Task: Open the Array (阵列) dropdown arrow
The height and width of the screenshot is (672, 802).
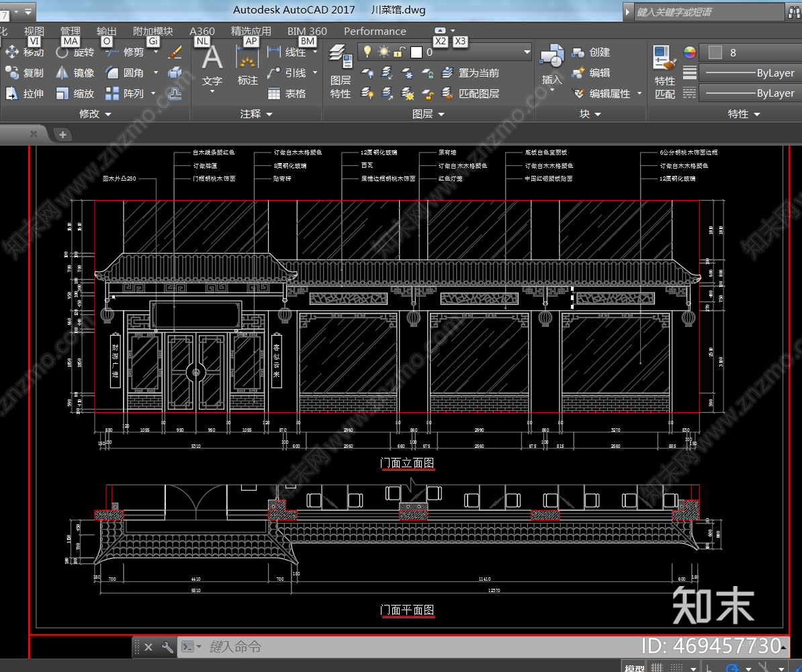Action: 153,93
